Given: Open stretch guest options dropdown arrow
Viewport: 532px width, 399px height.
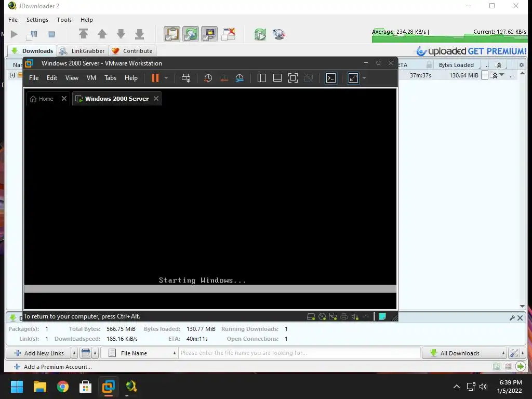Looking at the screenshot, I should (364, 78).
